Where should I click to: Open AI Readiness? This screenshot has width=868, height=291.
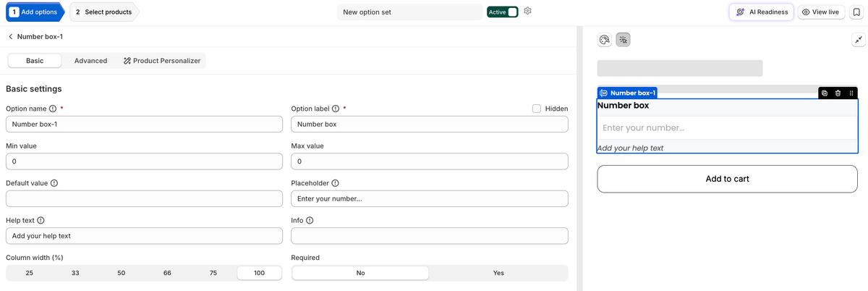point(762,12)
